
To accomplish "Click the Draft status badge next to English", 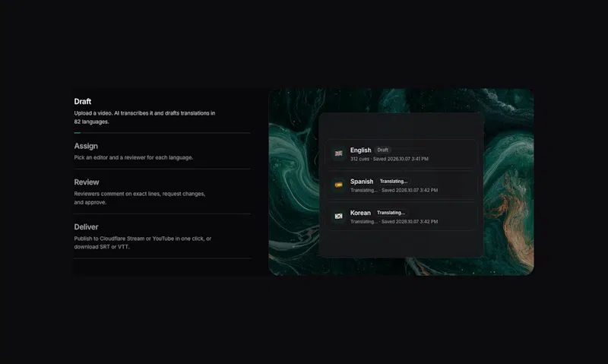I will click(383, 150).
